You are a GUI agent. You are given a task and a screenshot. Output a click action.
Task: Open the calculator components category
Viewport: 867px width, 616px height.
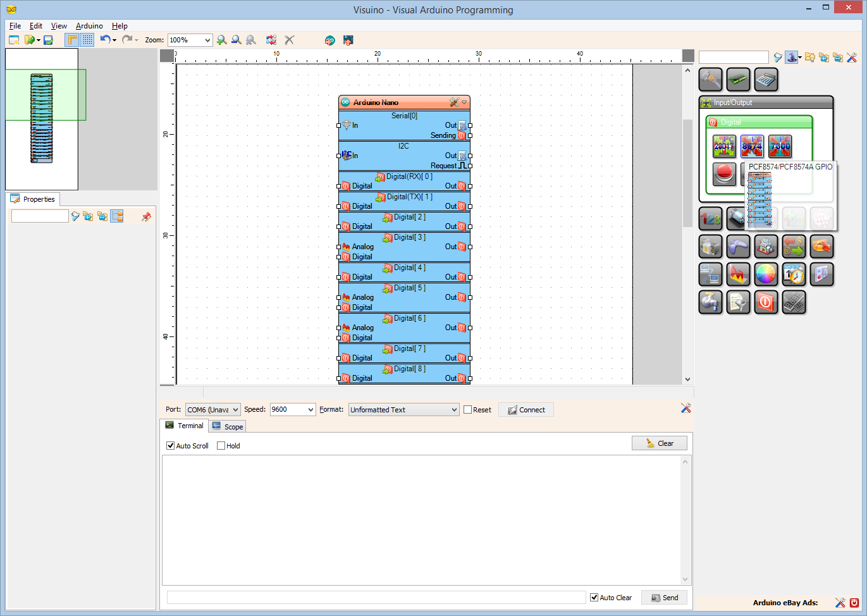[766, 78]
